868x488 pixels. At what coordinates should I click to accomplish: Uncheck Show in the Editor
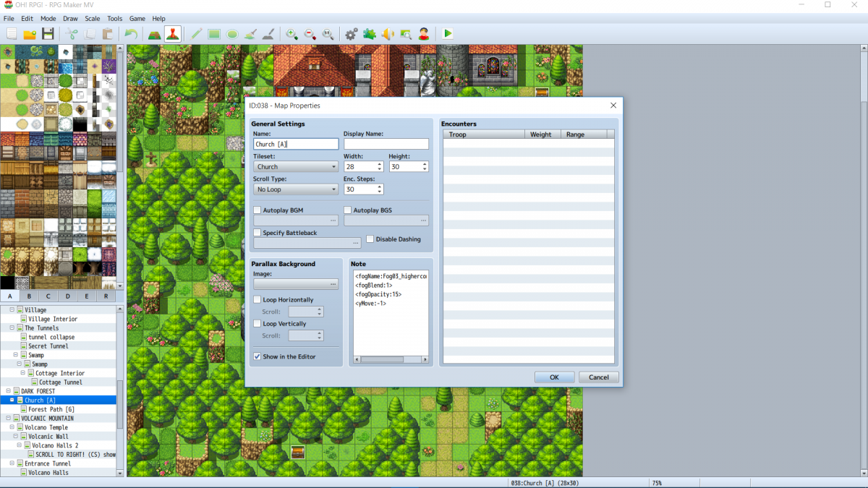(x=258, y=356)
